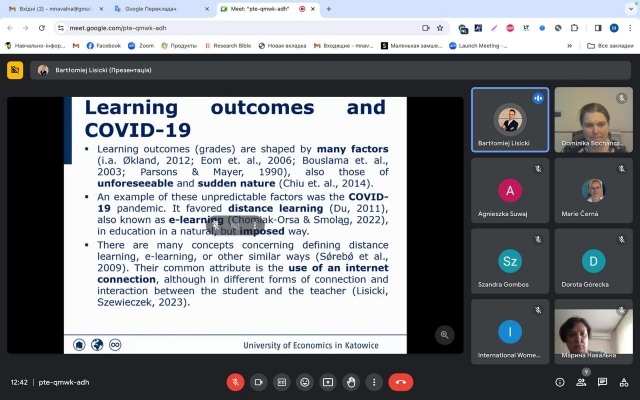Turn on closed captions

pos(282,382)
